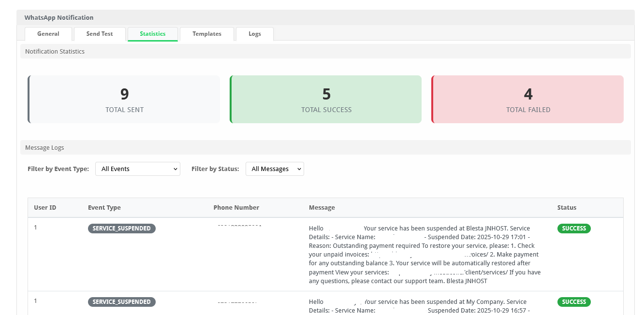Image resolution: width=644 pixels, height=315 pixels.
Task: Switch to the Send Test tab
Action: point(100,34)
